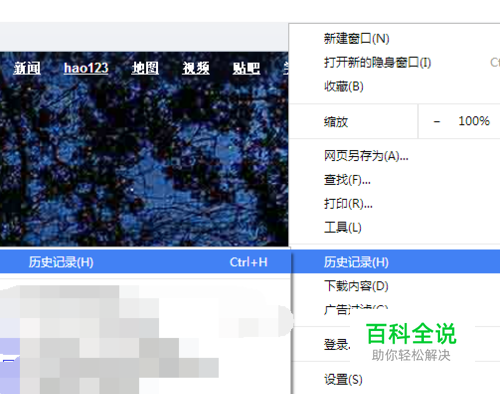The height and width of the screenshot is (394, 500).
Task: Open the 视频 link
Action: coord(196,68)
